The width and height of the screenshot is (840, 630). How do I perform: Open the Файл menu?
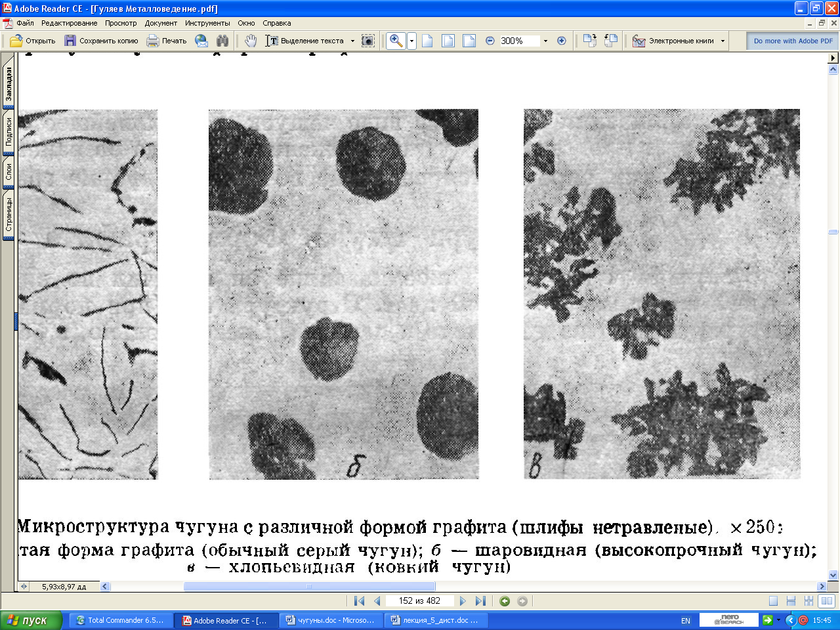coord(26,23)
